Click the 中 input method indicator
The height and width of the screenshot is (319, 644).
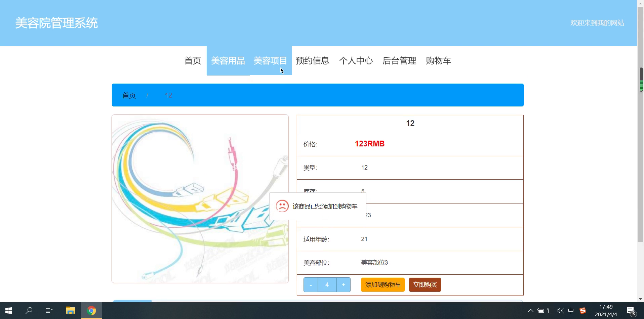point(571,311)
